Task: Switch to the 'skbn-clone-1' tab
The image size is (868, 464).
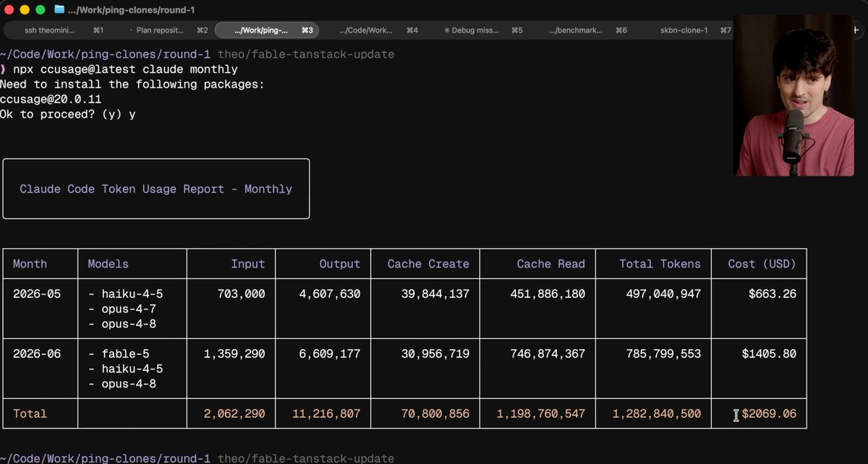Action: pos(685,30)
